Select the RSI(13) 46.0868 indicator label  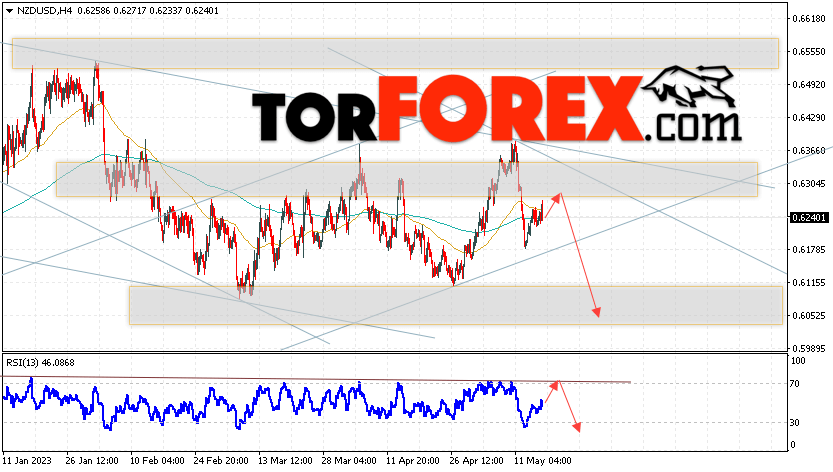[x=40, y=363]
